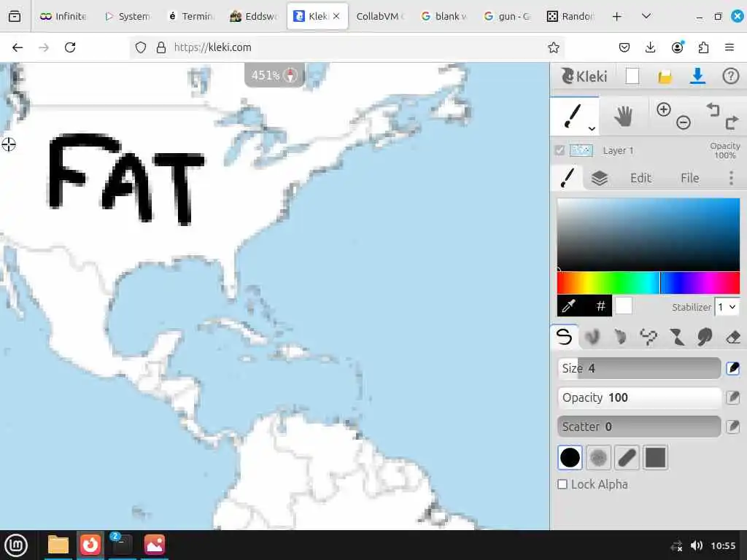This screenshot has height=560, width=747.
Task: Click the Opacity 100 slider
Action: click(x=639, y=397)
